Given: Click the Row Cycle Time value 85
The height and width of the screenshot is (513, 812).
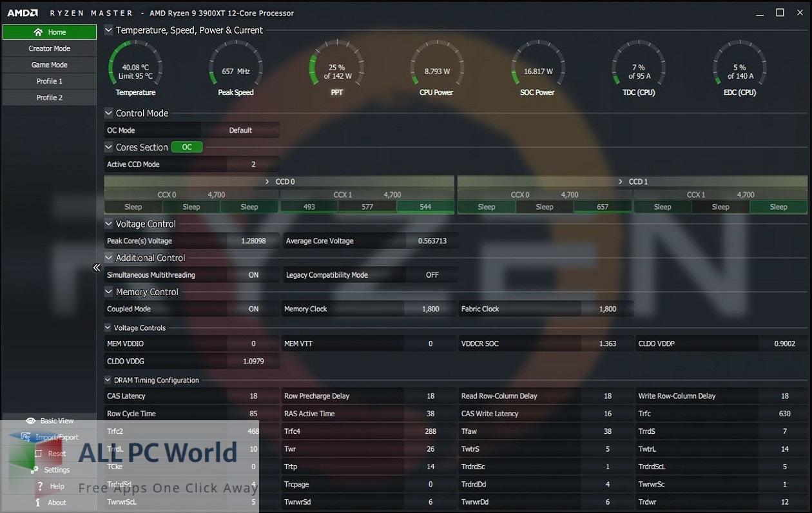Looking at the screenshot, I should pyautogui.click(x=253, y=414).
